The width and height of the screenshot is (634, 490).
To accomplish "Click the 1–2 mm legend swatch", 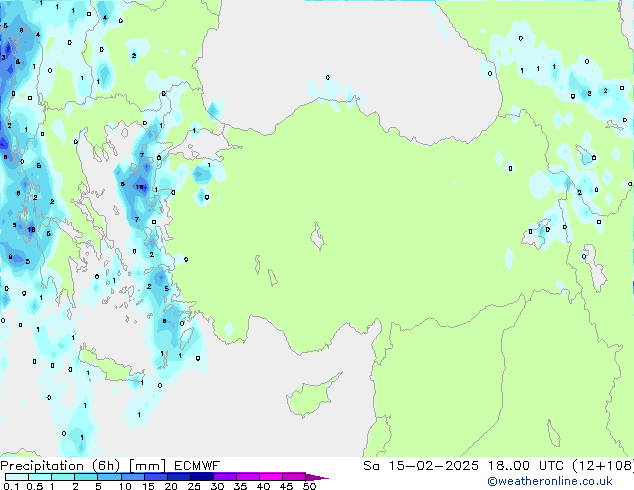I will coord(63,477).
